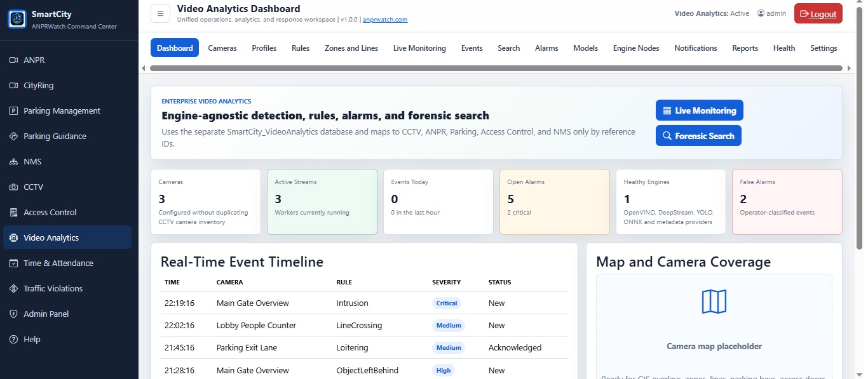Click the Admin Panel shield icon

[x=13, y=314]
